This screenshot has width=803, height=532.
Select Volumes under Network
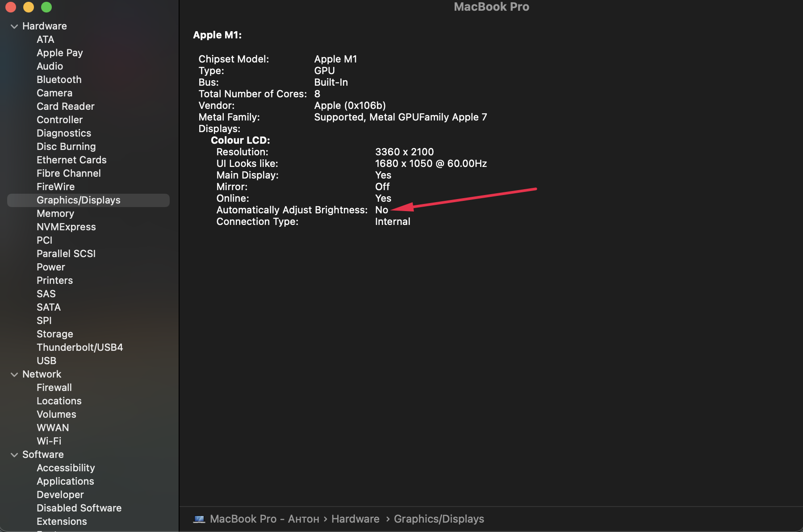[56, 414]
